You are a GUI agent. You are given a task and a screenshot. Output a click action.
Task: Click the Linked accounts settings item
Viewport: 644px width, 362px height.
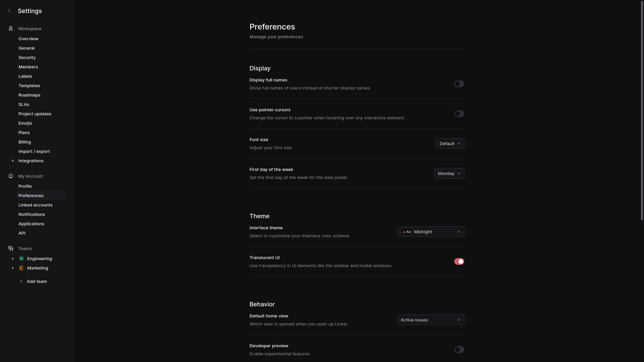35,205
